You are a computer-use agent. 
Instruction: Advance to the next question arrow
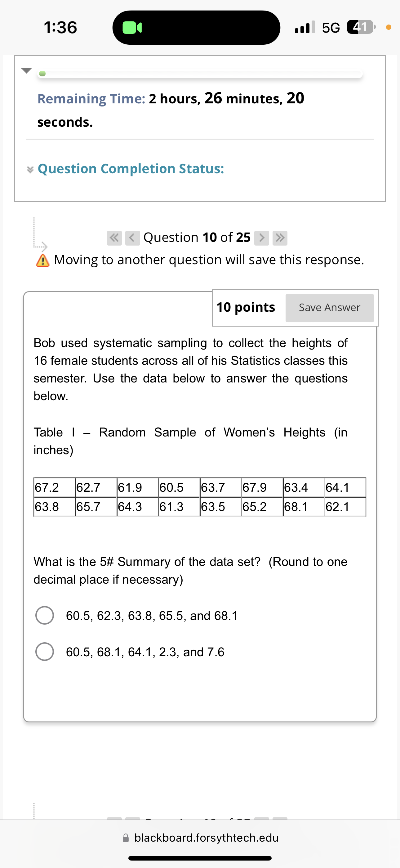262,237
